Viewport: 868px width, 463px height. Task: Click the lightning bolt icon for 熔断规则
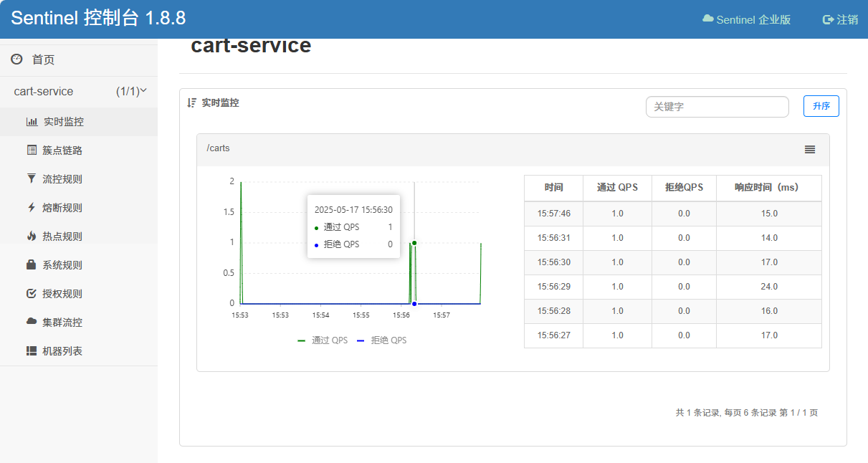(32, 208)
